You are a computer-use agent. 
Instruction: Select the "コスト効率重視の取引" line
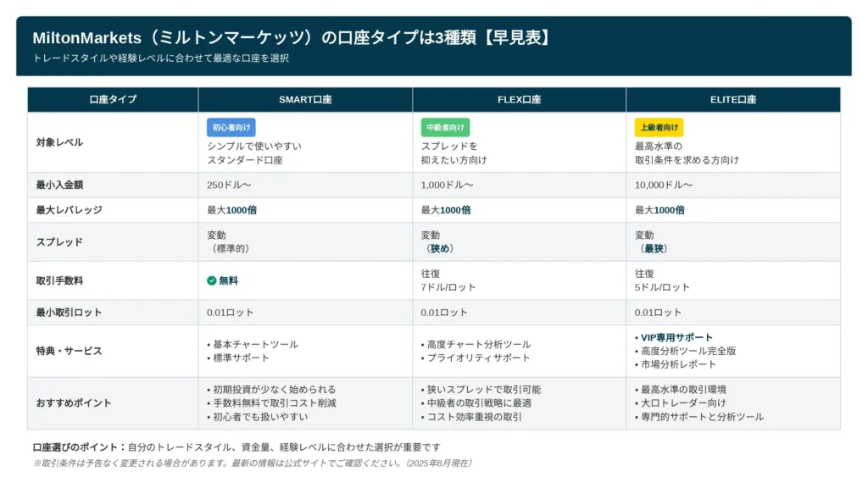point(471,417)
